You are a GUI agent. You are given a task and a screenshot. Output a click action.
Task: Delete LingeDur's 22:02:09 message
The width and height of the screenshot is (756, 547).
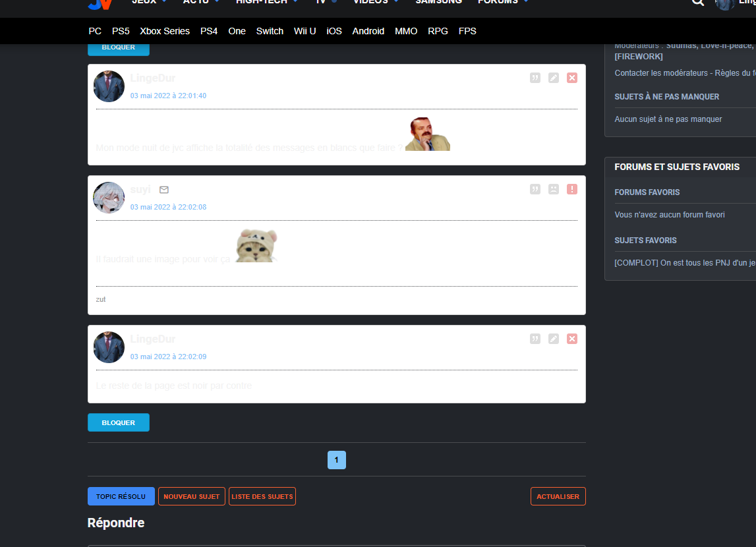coord(572,339)
